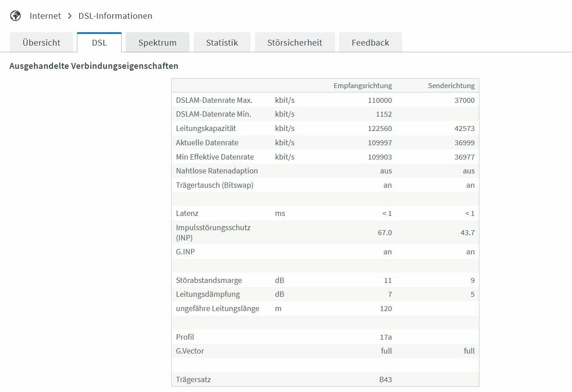Click the Empfangsrichtung column header

pos(363,86)
